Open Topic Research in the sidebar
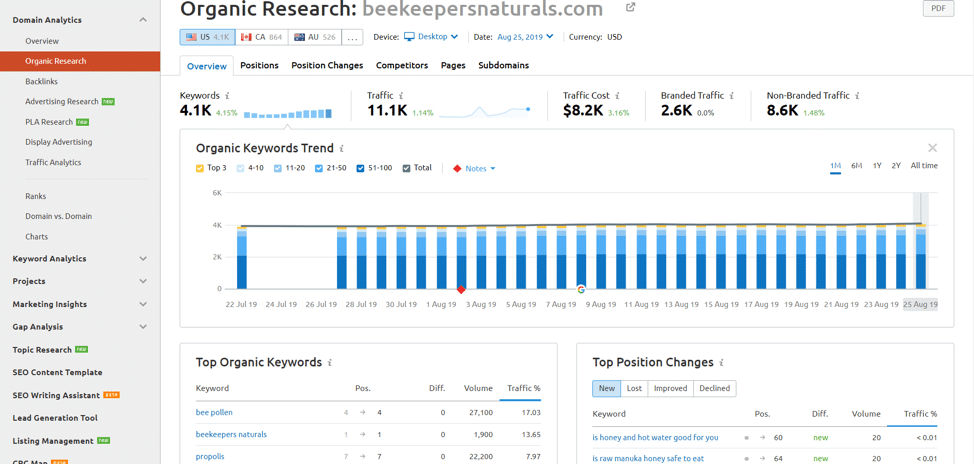Viewport: 974px width, 464px height. click(x=42, y=350)
